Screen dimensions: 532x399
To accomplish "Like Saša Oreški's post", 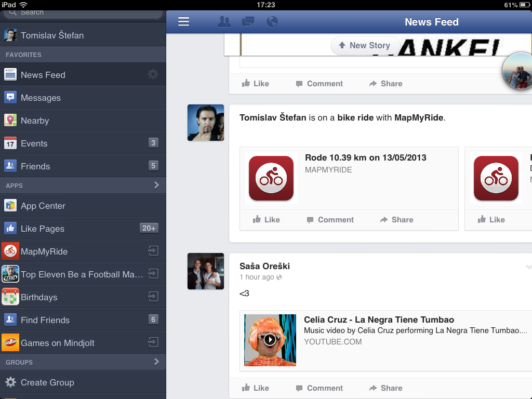I will coord(256,388).
